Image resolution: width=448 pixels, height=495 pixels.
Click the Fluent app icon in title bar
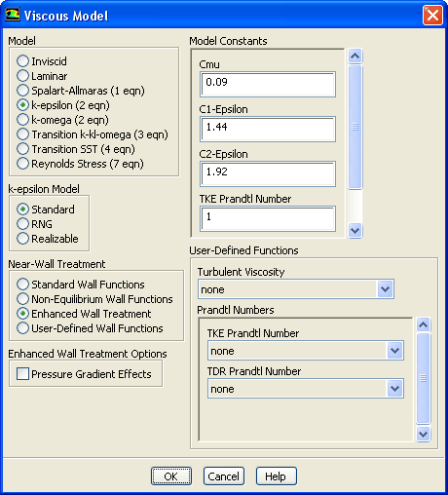click(13, 15)
